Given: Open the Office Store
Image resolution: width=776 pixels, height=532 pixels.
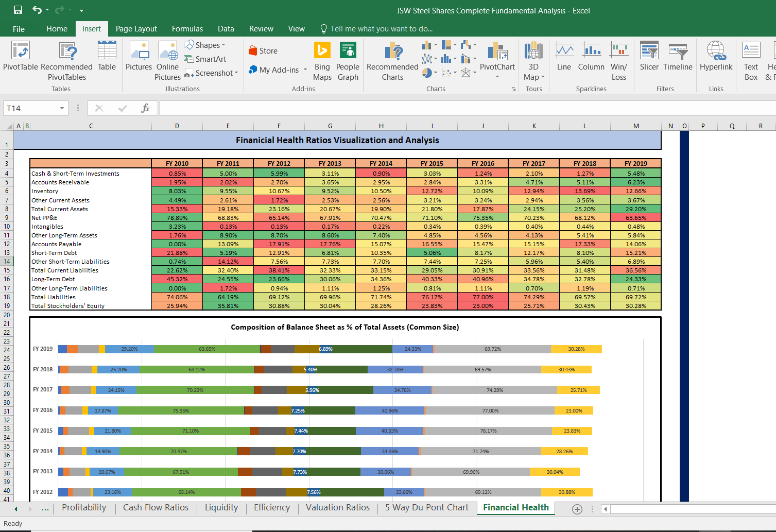Looking at the screenshot, I should (263, 50).
